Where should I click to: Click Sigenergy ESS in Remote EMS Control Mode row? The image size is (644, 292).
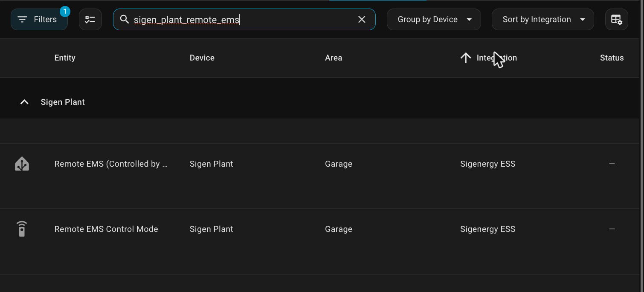coord(488,229)
